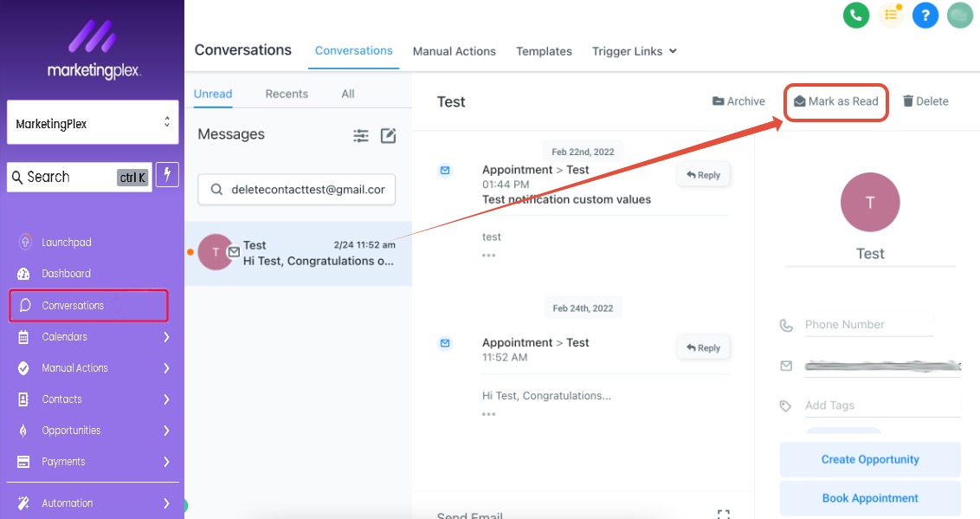Click the envelope icon beside contact email
This screenshot has width=980, height=519.
(786, 366)
